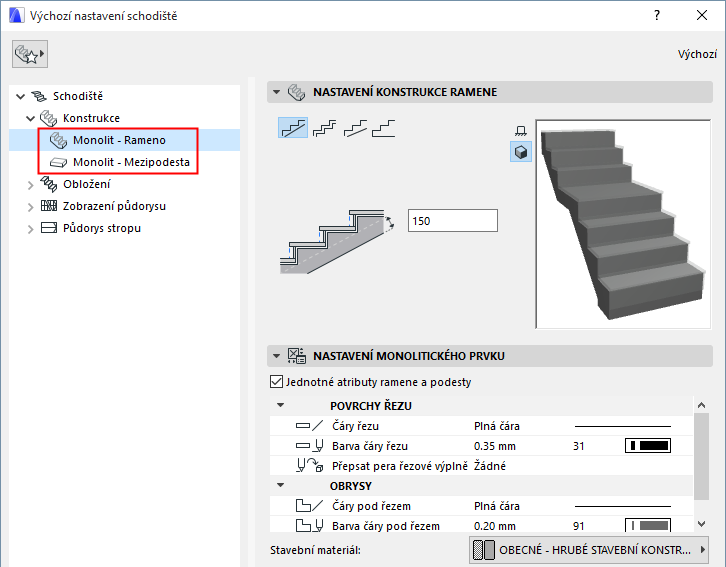Screen dimensions: 726x567
Task: Click the 0.20 mm pen weight value
Action: coord(494,526)
